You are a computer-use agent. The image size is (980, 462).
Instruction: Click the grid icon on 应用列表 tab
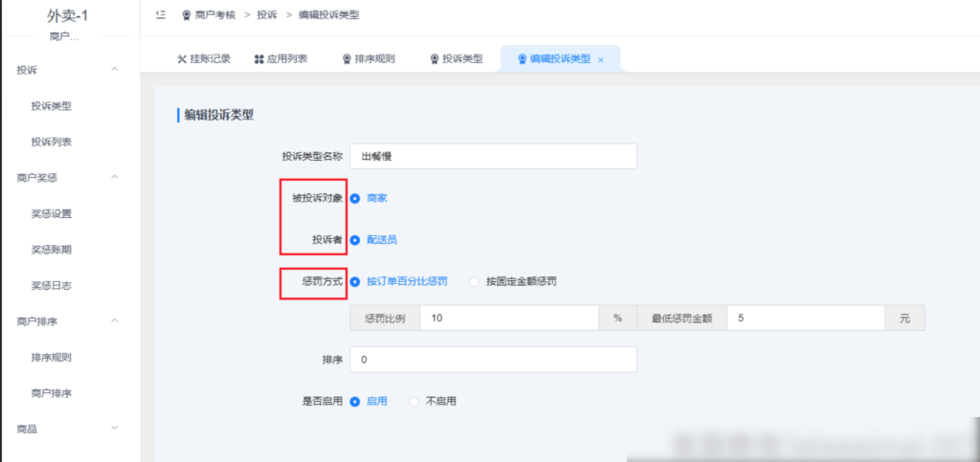(x=258, y=58)
